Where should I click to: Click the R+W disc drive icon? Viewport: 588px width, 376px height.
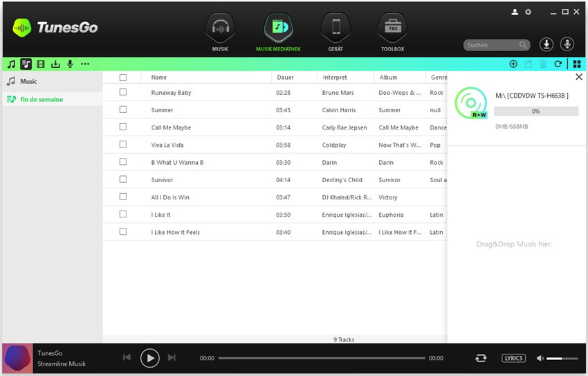coord(471,102)
